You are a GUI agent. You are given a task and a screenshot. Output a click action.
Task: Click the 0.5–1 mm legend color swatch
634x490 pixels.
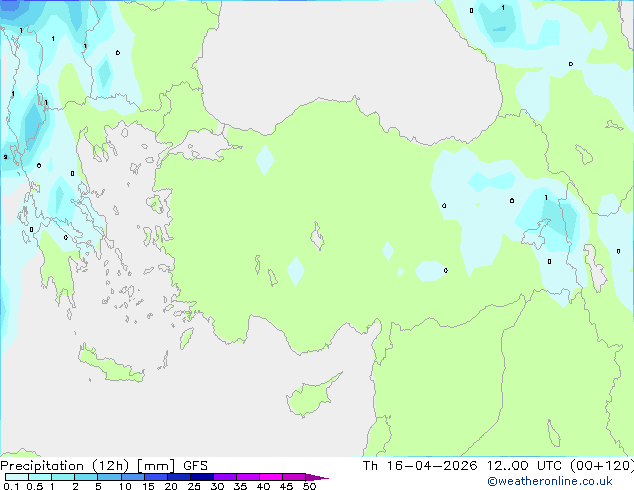(40, 477)
